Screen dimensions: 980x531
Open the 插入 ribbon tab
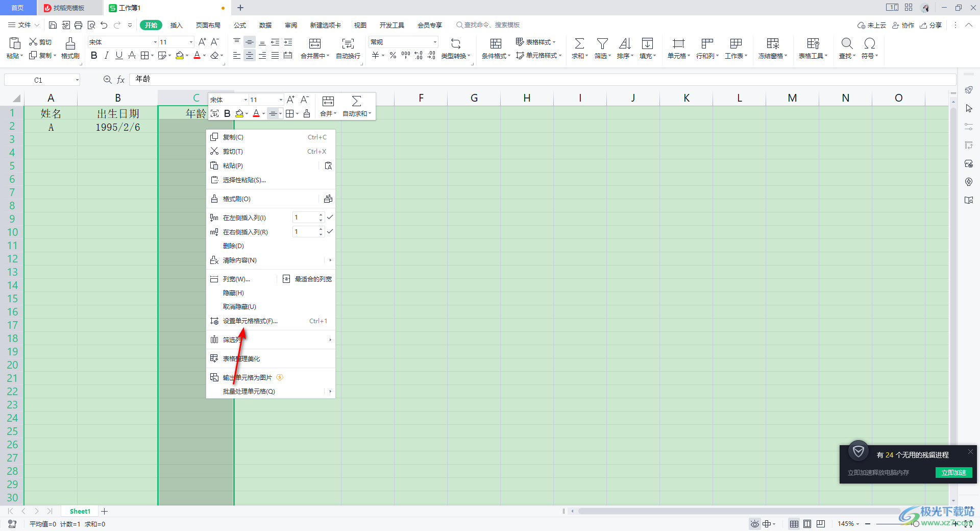click(176, 25)
